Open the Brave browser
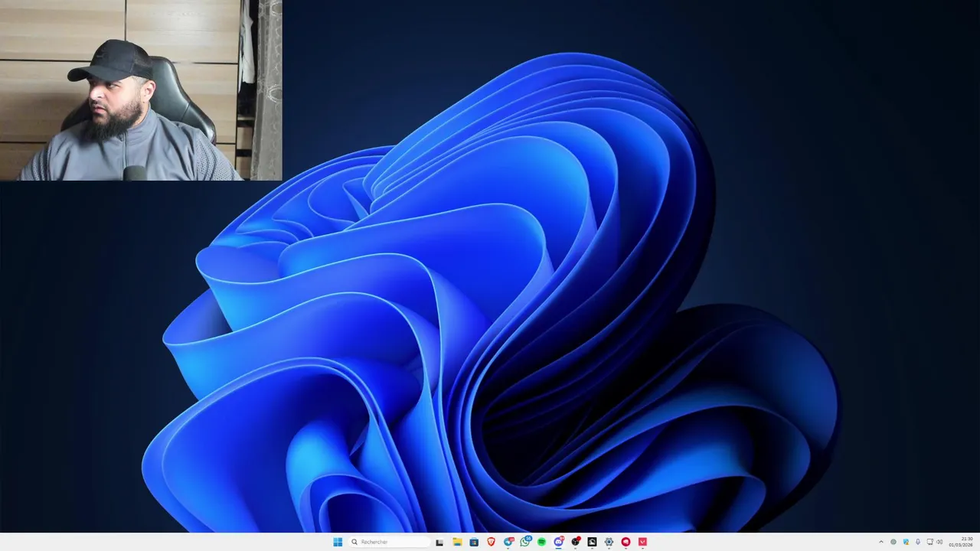 pos(492,542)
